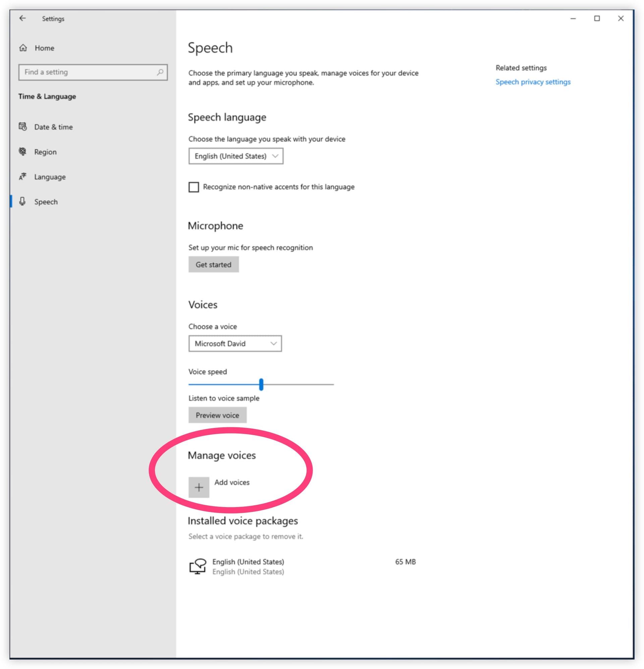
Task: Open the speech language dropdown
Action: click(x=236, y=156)
